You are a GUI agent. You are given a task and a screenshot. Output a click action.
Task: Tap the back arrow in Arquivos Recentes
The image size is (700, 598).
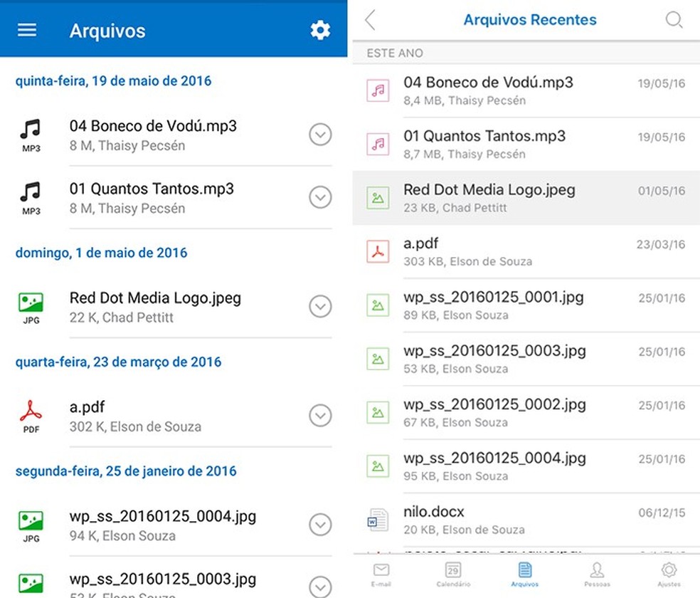pyautogui.click(x=369, y=20)
